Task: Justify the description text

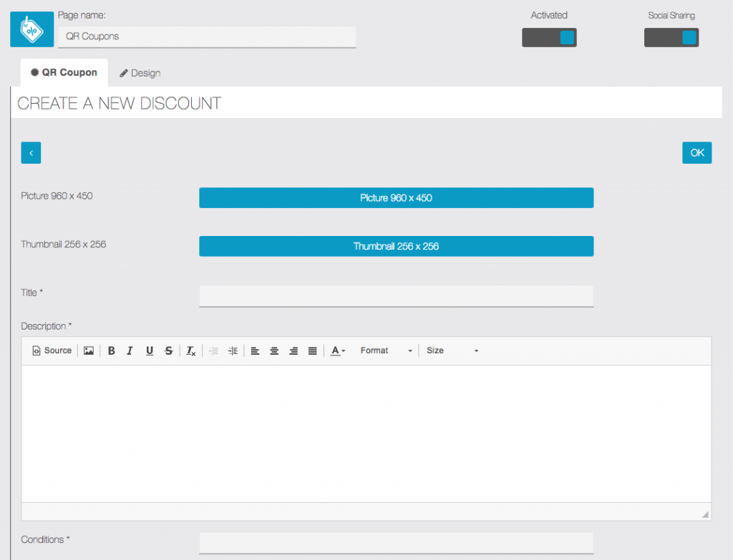Action: click(312, 350)
